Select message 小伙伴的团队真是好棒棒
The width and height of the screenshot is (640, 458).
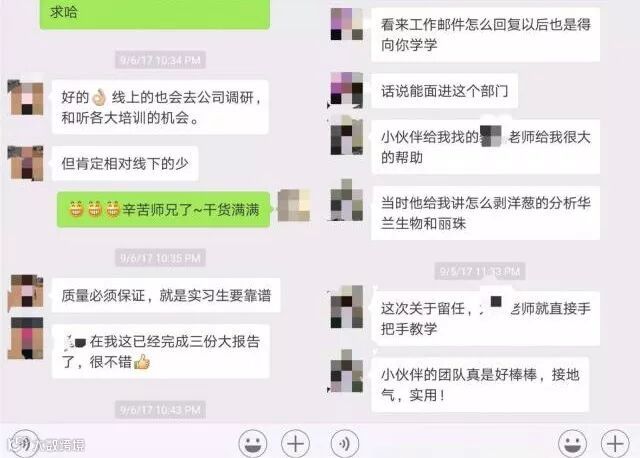[480, 384]
